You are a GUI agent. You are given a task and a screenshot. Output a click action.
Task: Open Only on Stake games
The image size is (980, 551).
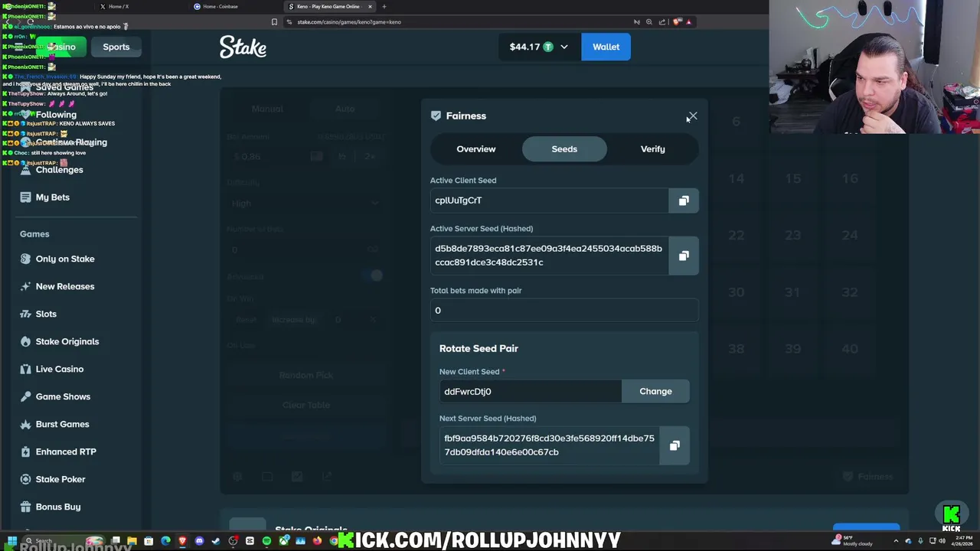[65, 259]
